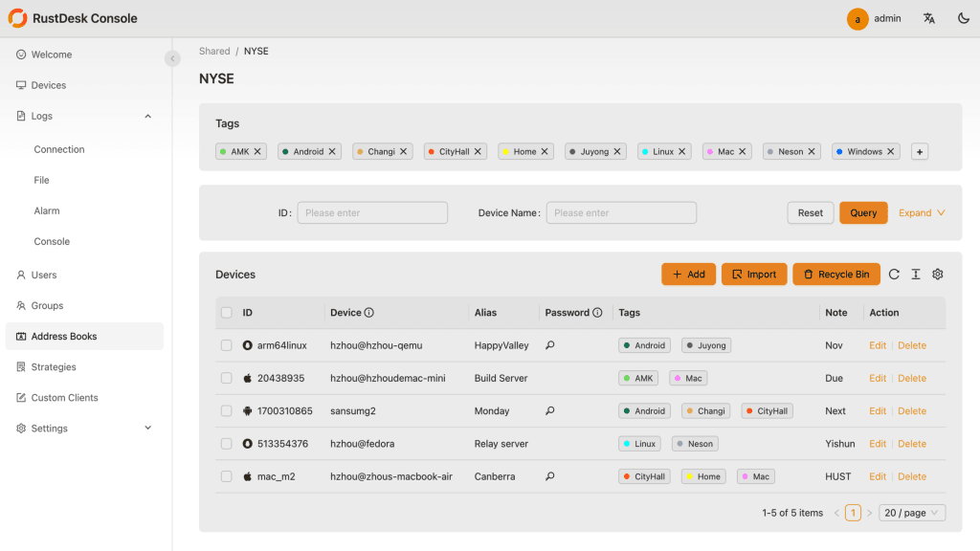Screen dimensions: 980x551
Task: Remove the Windows tag
Action: point(891,152)
